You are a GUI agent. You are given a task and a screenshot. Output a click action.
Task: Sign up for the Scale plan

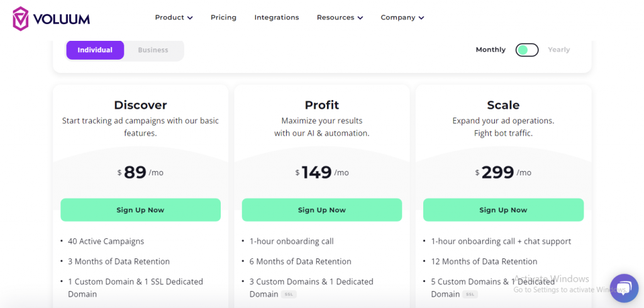click(503, 210)
